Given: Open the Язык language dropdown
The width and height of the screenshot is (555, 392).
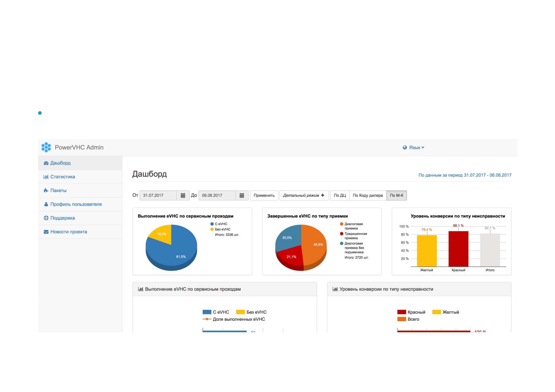Looking at the screenshot, I should pos(413,147).
